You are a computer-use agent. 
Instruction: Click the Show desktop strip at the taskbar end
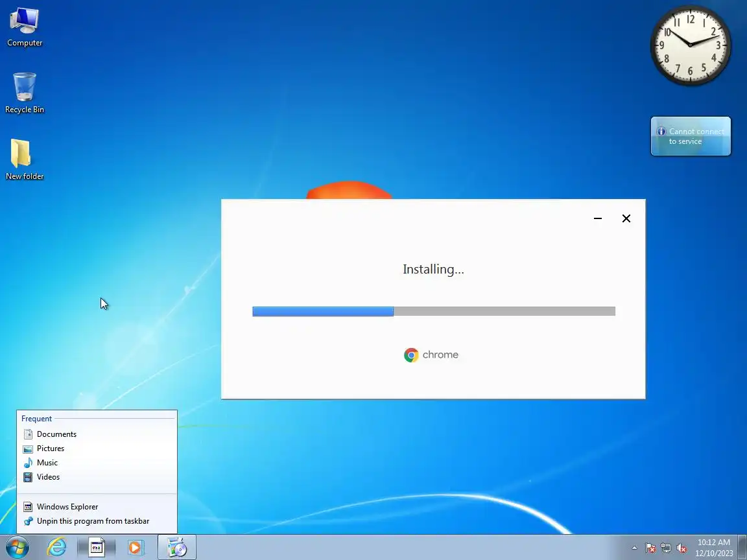coord(742,547)
